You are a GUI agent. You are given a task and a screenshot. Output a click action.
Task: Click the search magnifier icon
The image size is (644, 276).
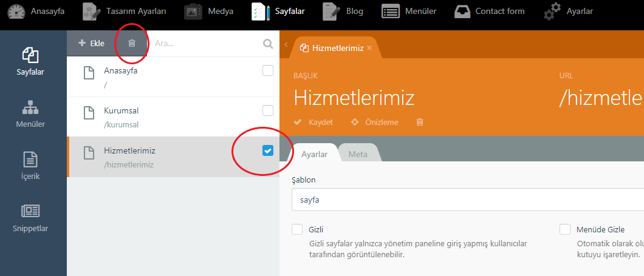pyautogui.click(x=268, y=44)
